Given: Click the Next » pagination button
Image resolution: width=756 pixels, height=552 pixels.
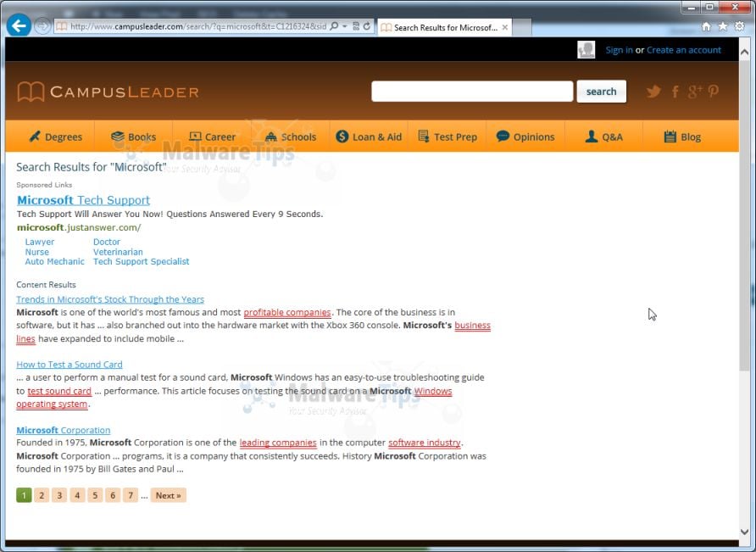Looking at the screenshot, I should [x=169, y=495].
